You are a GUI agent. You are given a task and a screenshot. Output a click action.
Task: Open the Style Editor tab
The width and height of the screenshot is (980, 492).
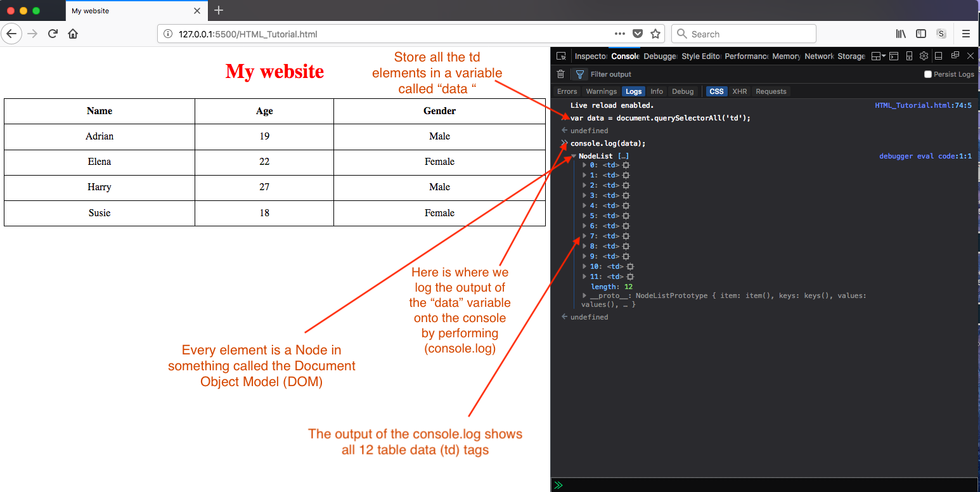click(701, 56)
